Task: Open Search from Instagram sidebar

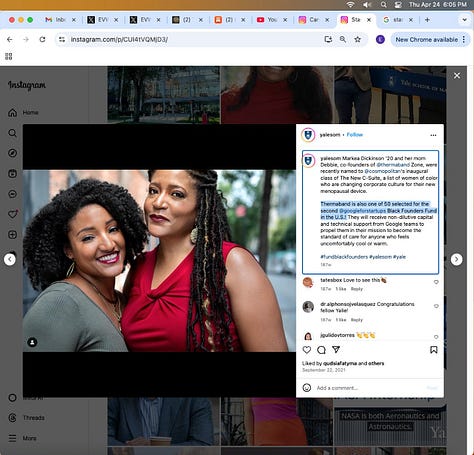Action: (x=12, y=133)
